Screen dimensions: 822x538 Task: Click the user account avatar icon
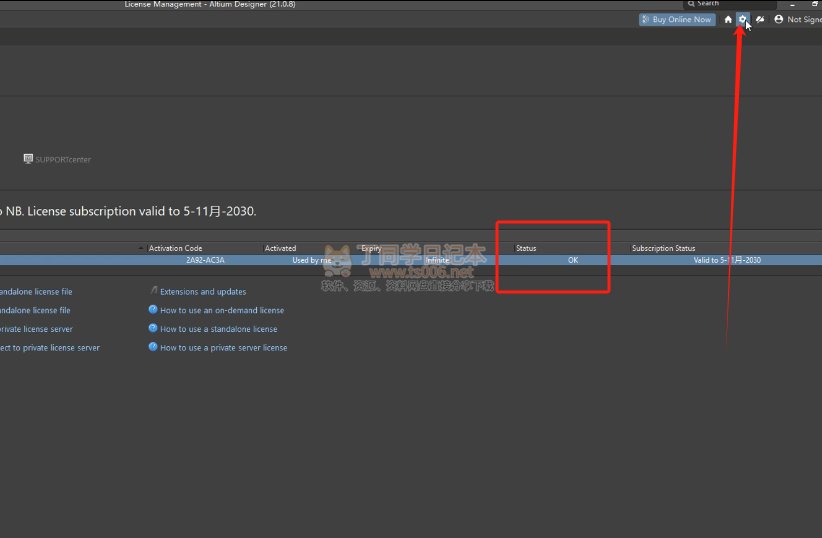pos(778,19)
